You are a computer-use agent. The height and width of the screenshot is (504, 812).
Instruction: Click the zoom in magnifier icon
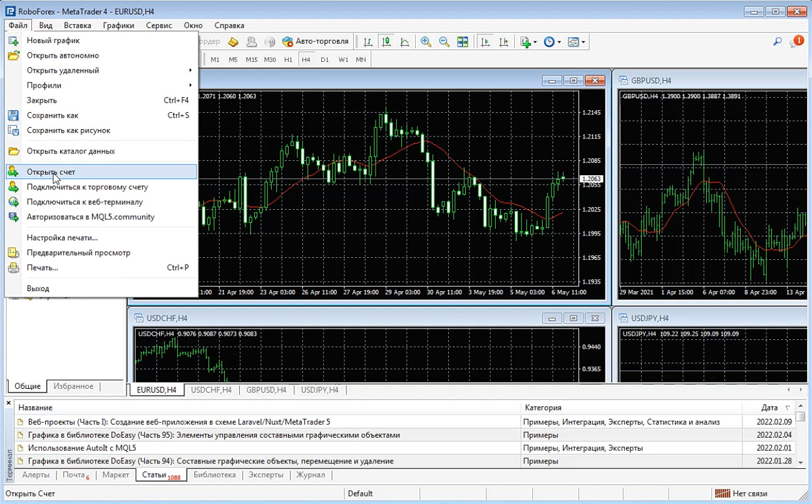tap(426, 42)
